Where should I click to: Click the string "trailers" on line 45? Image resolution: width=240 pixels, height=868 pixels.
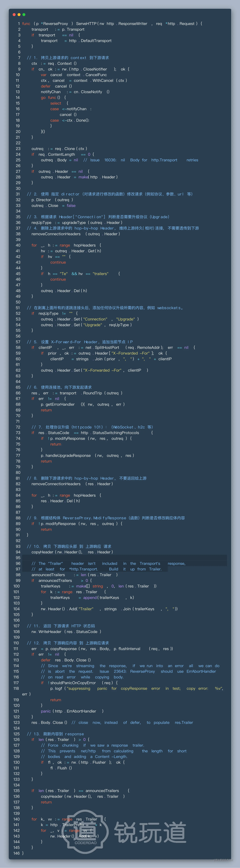click(x=101, y=274)
